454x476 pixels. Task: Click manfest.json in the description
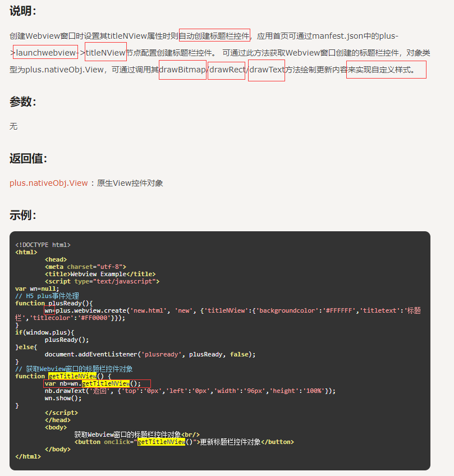(x=338, y=36)
